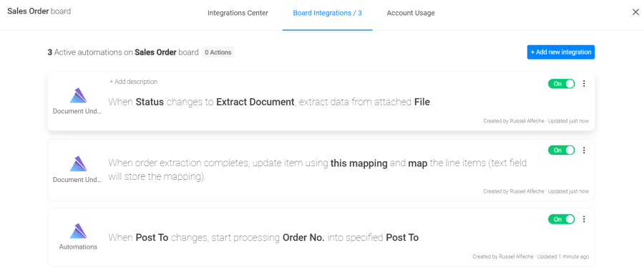Click the 0 Actions badge
644x273 pixels.
tap(218, 52)
